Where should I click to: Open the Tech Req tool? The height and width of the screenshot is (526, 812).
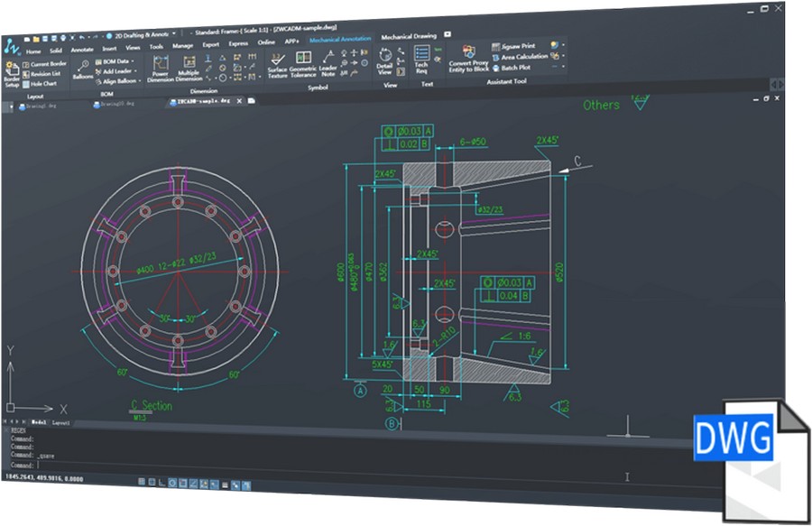point(421,60)
